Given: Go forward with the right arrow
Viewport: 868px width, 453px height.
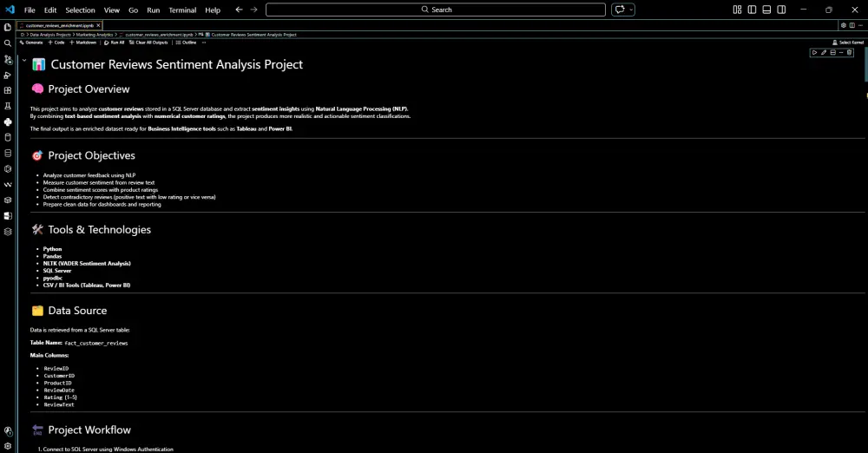Looking at the screenshot, I should tap(253, 10).
